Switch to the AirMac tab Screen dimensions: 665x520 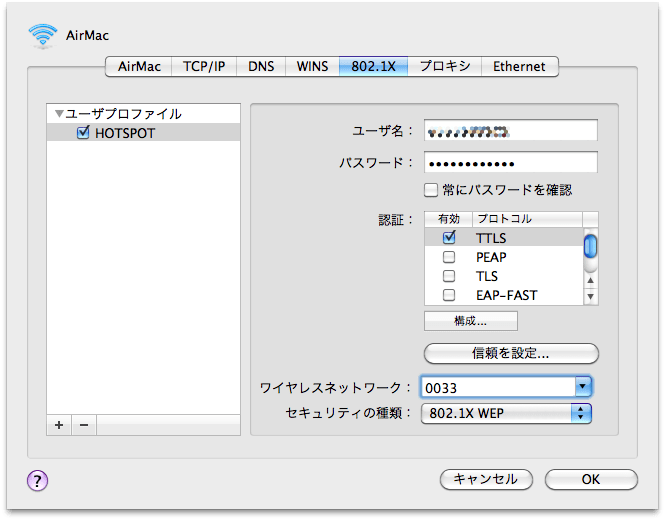click(139, 67)
